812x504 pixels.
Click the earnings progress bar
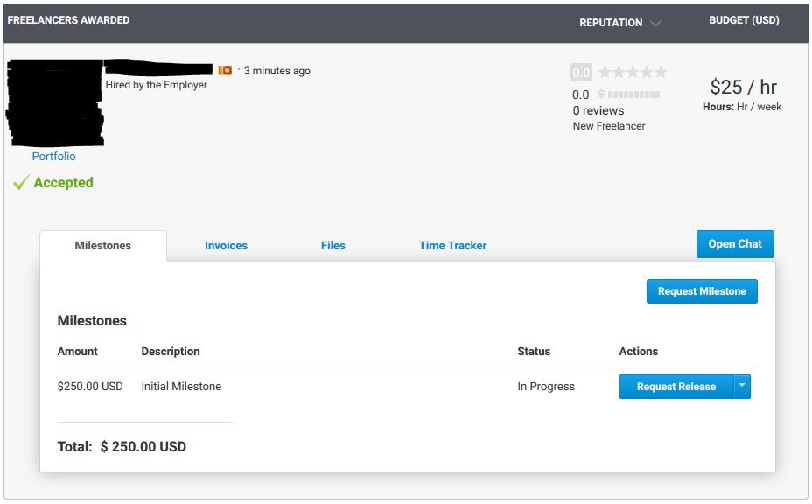tap(633, 94)
